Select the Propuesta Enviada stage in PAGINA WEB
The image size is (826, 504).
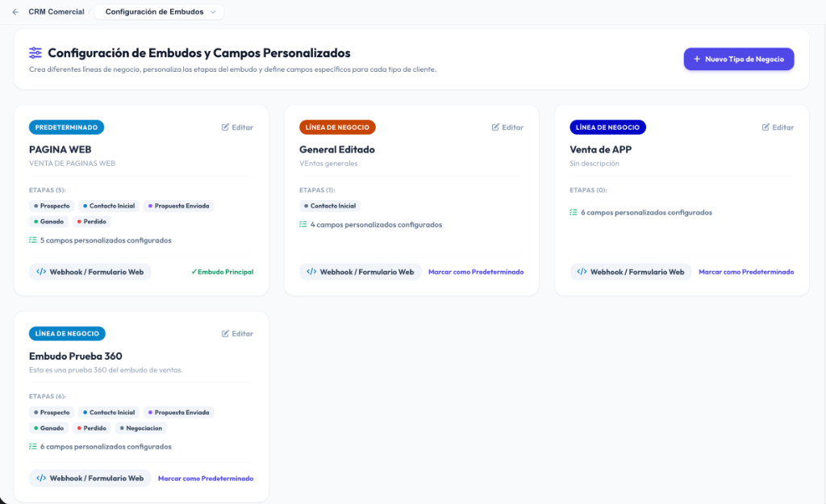tap(178, 206)
